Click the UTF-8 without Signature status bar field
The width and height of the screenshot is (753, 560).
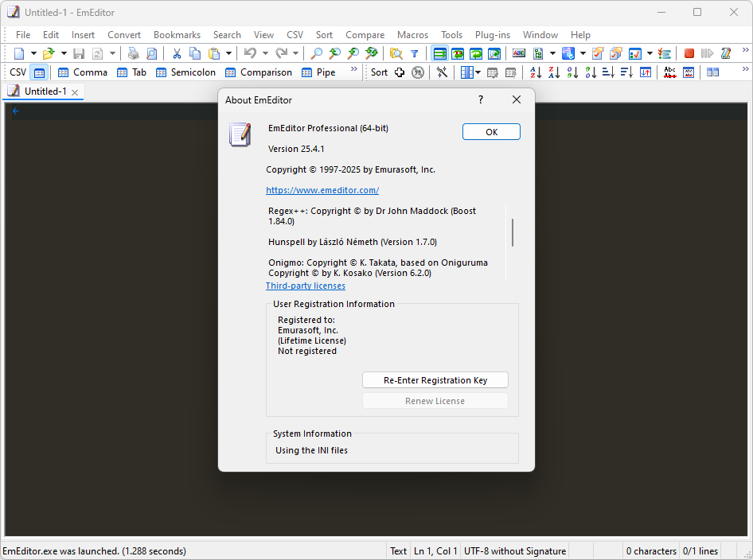pos(515,551)
